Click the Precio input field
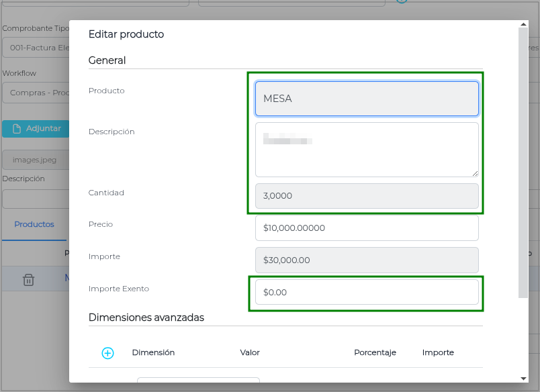This screenshot has height=392, width=540. 367,228
